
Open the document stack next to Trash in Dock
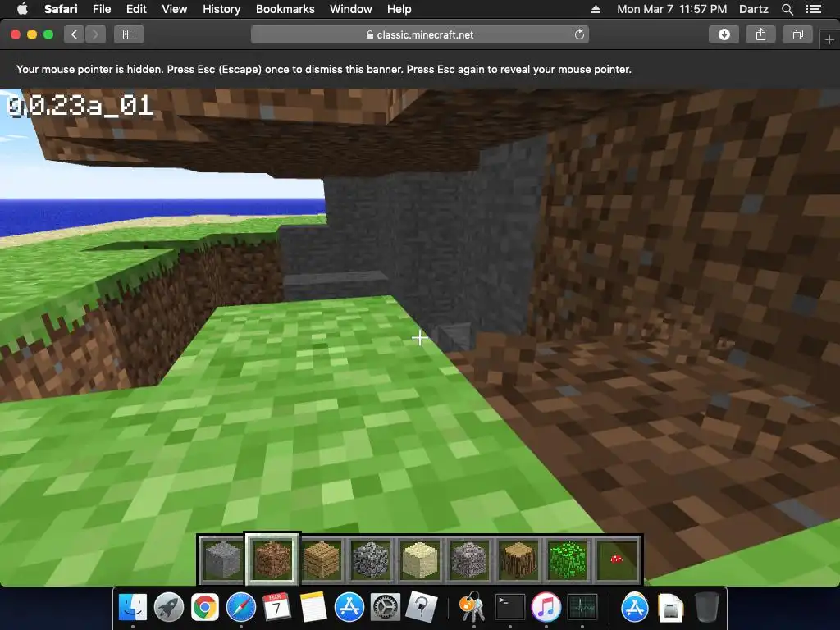pyautogui.click(x=671, y=608)
